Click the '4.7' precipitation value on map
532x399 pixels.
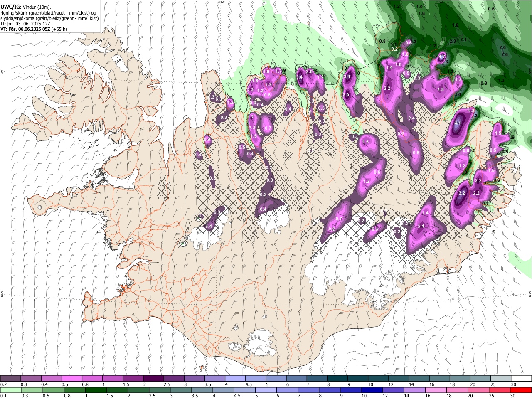[x=442, y=57]
